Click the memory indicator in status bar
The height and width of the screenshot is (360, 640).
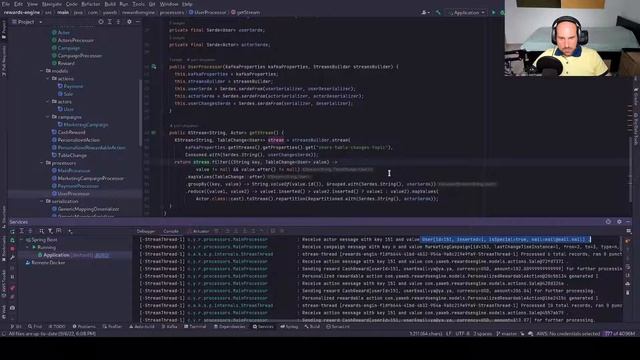(620, 333)
